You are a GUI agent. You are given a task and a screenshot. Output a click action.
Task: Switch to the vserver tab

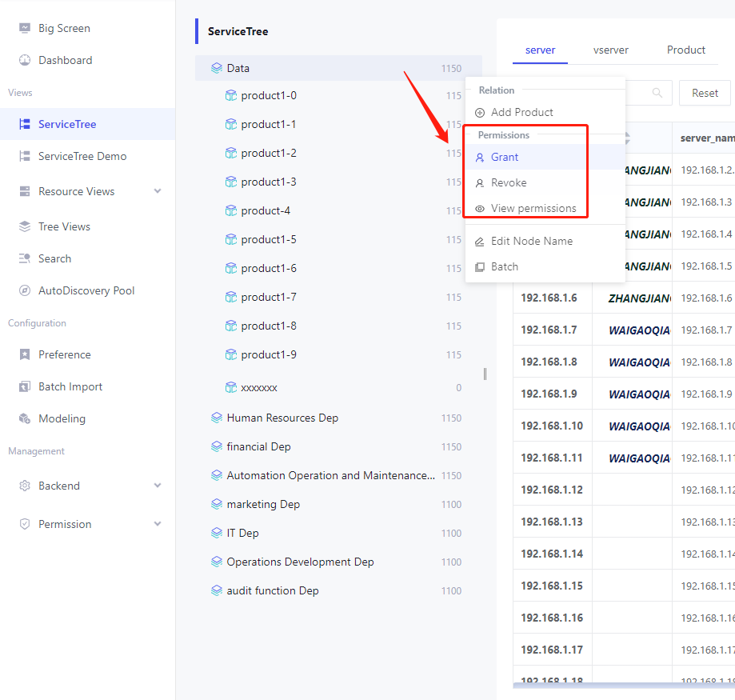pyautogui.click(x=611, y=50)
